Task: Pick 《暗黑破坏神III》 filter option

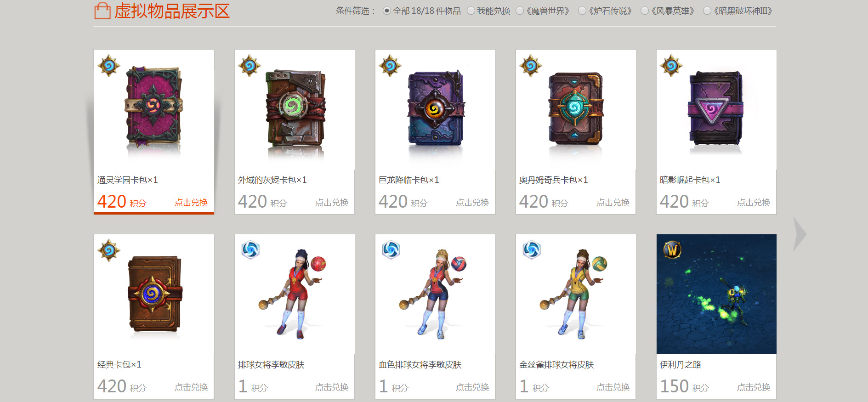Action: point(707,11)
